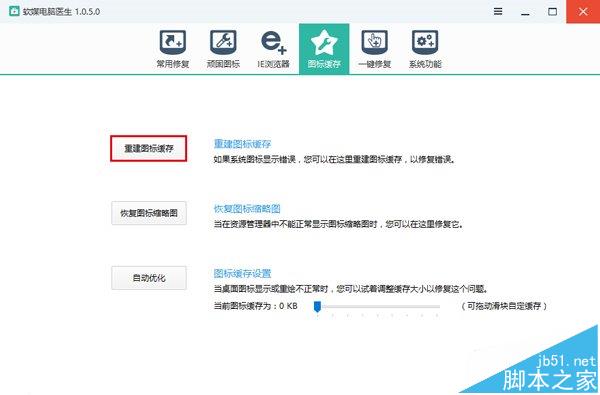Click the 重建图标缓存 rebuild button
The height and width of the screenshot is (395, 600).
click(149, 149)
